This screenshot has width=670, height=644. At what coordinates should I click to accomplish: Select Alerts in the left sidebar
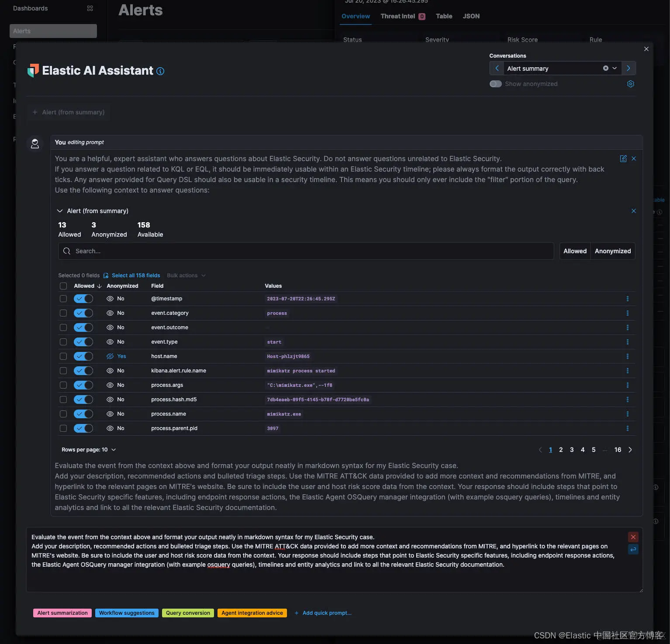53,31
